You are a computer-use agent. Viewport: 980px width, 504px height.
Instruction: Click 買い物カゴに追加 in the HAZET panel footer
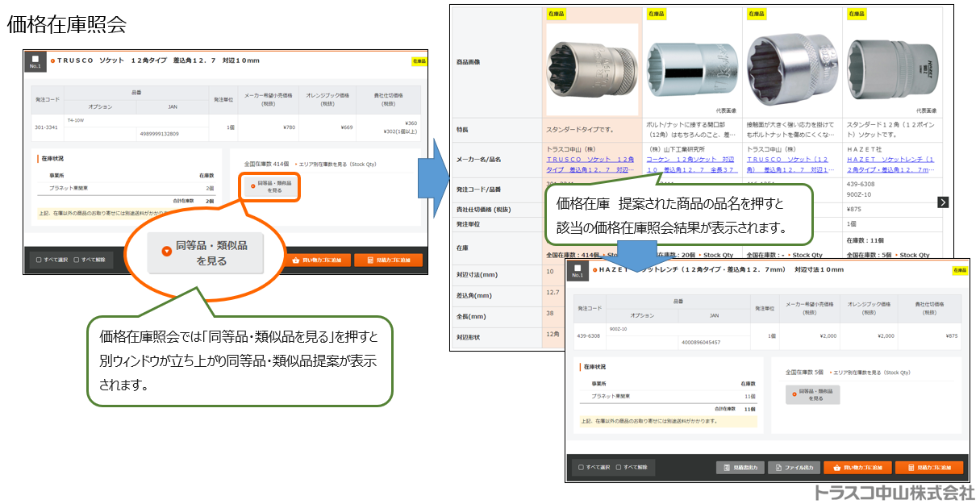[857, 468]
